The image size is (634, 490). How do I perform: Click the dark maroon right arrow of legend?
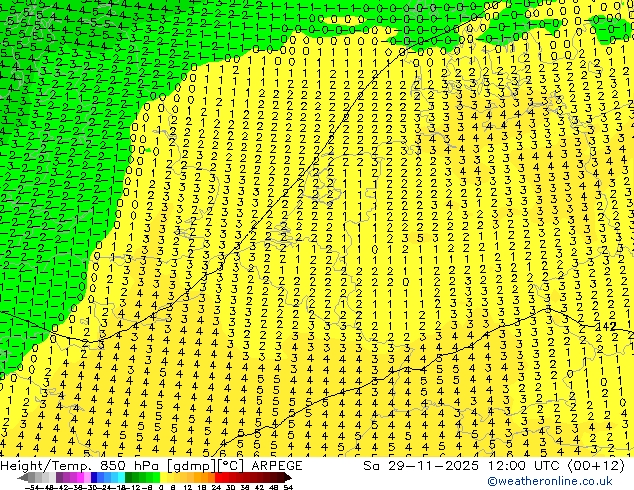pos(288,478)
